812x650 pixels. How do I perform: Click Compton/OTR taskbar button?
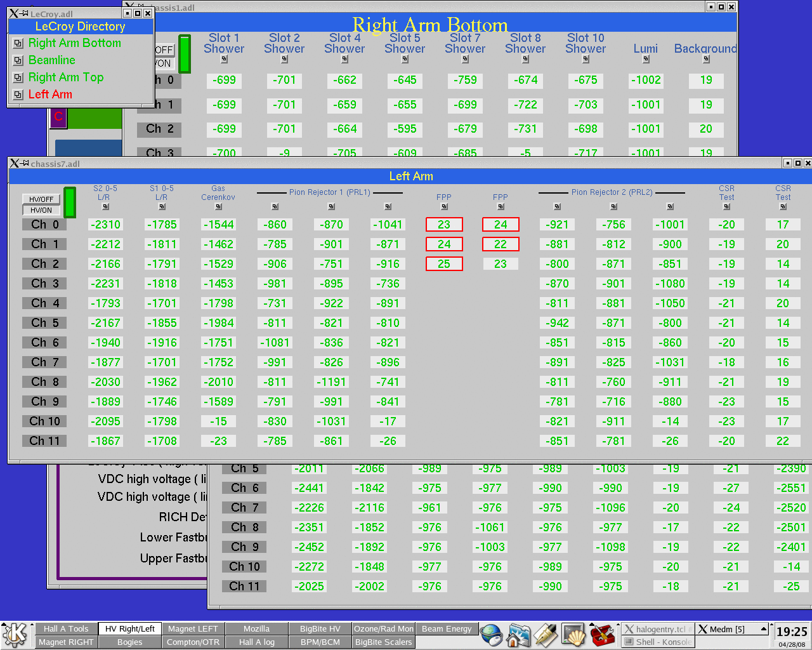[x=193, y=642]
